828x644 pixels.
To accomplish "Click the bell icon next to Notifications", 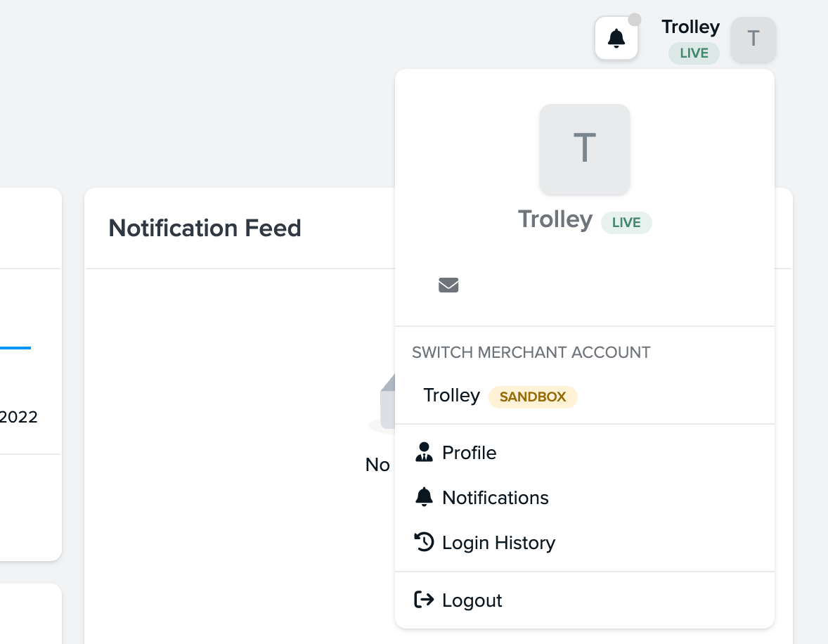I will [424, 497].
